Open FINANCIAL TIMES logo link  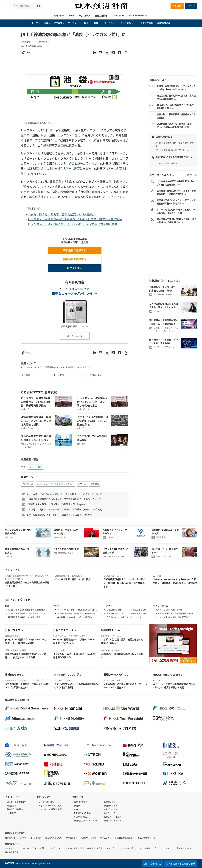[119, 728]
